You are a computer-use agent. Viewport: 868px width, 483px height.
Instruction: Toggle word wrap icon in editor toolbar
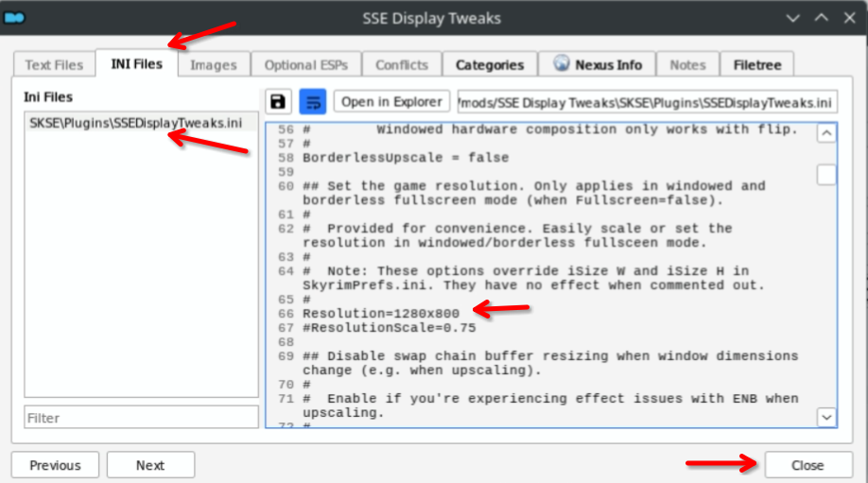click(313, 102)
